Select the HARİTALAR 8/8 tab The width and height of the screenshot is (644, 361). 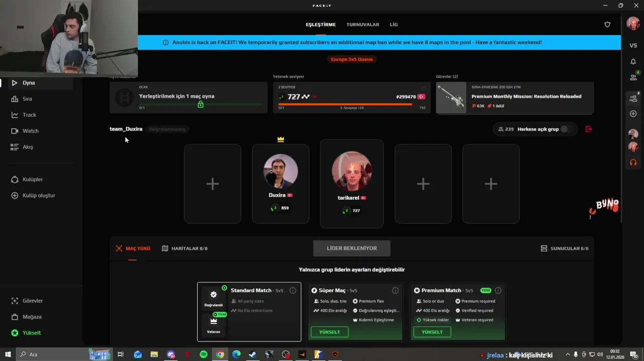[x=185, y=248]
